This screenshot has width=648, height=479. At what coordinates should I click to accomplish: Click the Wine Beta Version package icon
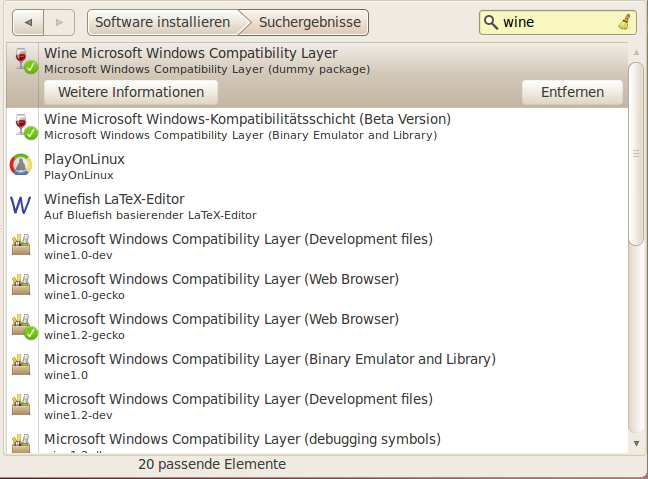click(x=22, y=125)
